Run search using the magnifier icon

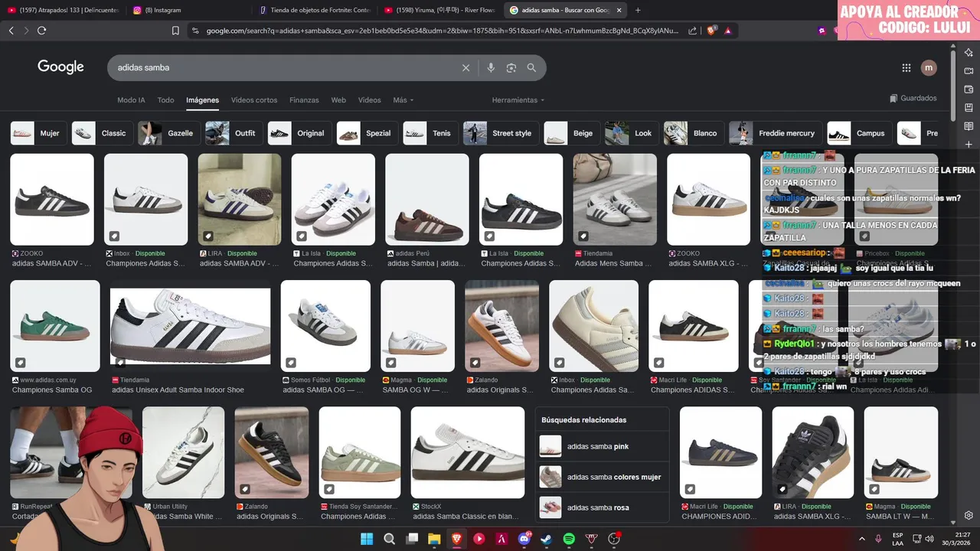coord(532,68)
